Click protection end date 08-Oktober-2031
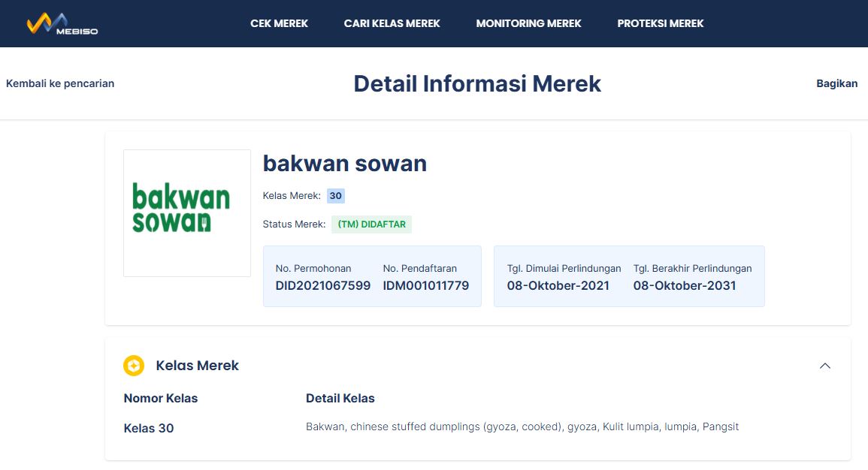 (x=685, y=286)
